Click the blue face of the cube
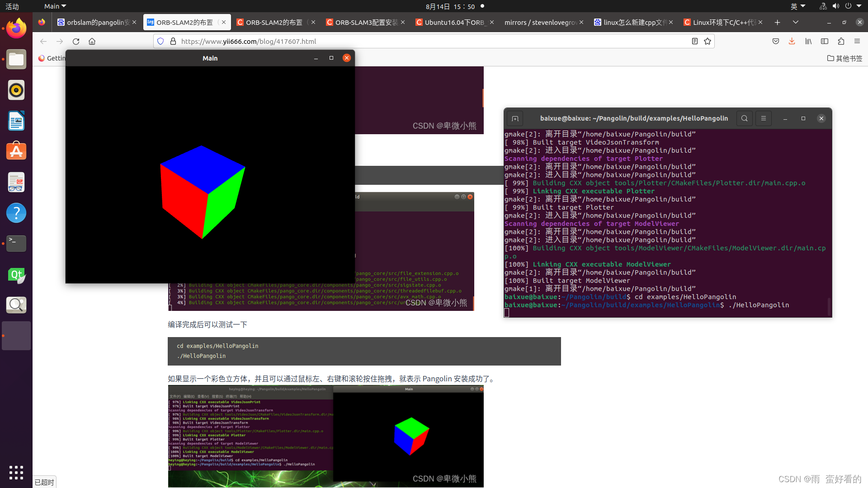This screenshot has height=488, width=868. [x=203, y=168]
